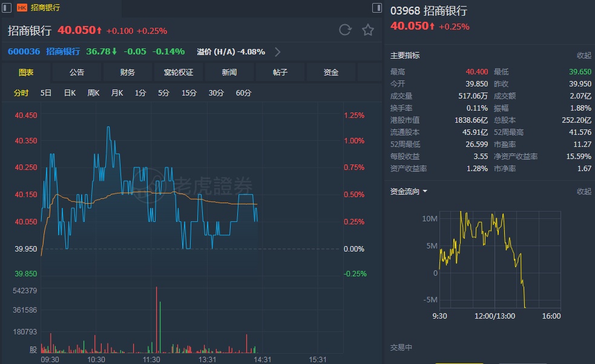The height and width of the screenshot is (364, 595).
Task: Click the HK market badge icon
Action: pyautogui.click(x=22, y=8)
